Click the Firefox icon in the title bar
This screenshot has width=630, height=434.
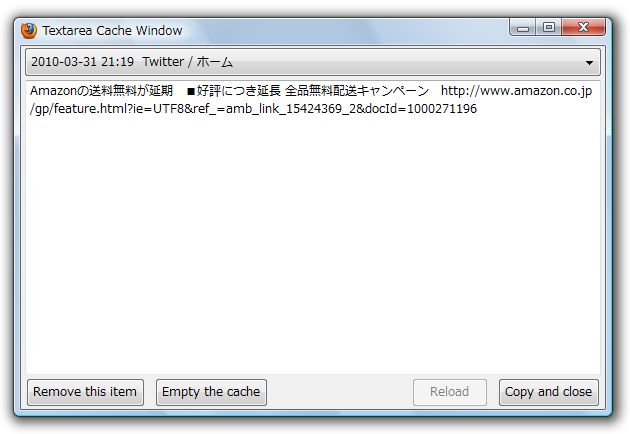click(29, 31)
